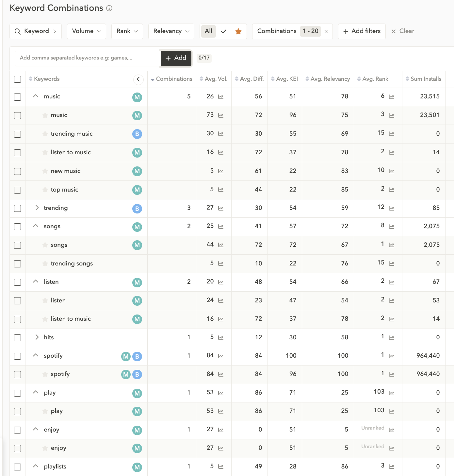Open rank chart for hits row
The width and height of the screenshot is (454, 476).
click(392, 338)
